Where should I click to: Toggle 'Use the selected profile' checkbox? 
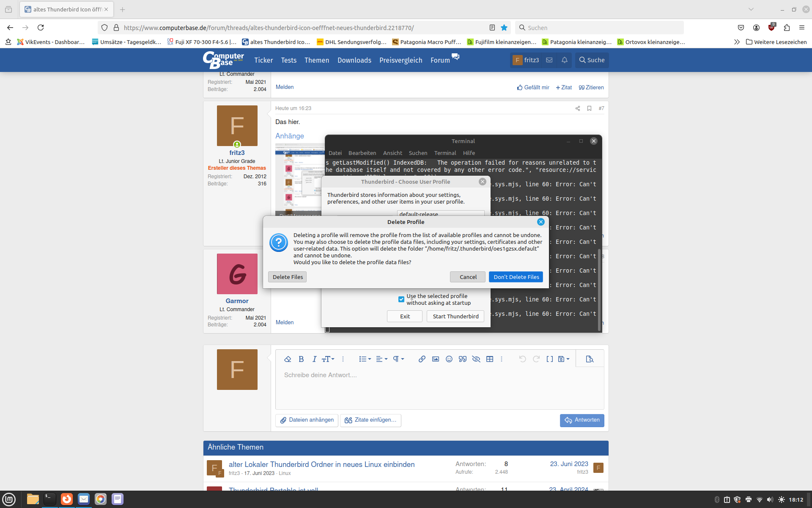[x=401, y=299]
